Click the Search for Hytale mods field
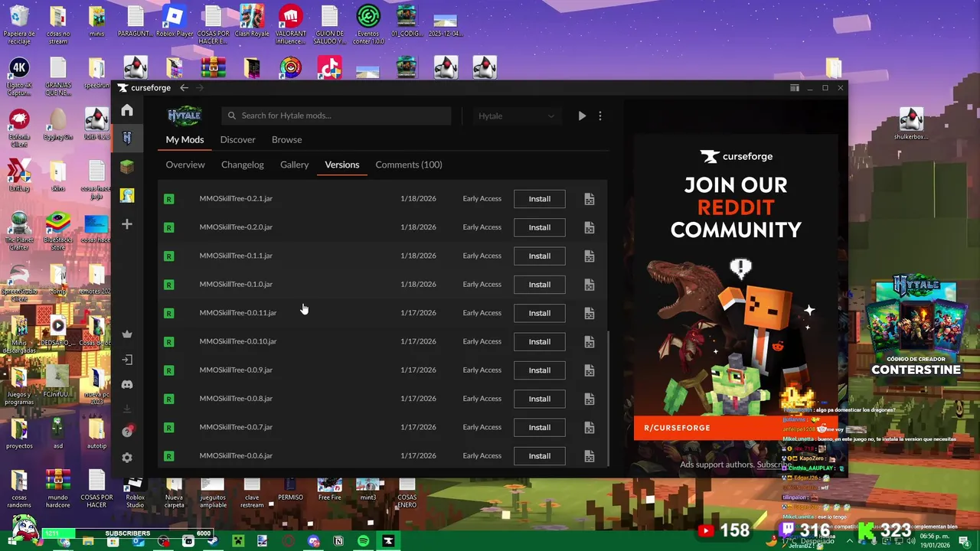The image size is (980, 551). [x=337, y=116]
